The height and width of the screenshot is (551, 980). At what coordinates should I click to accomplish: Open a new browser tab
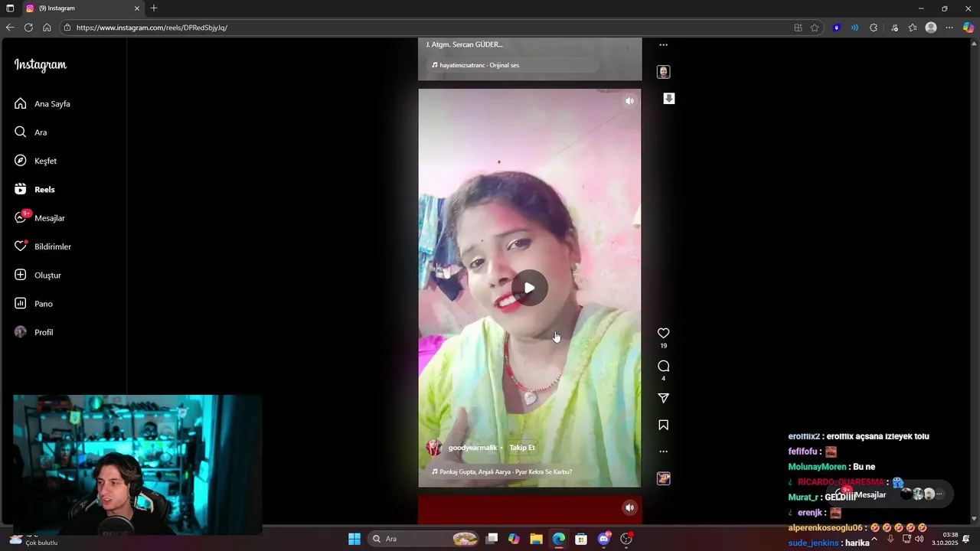point(154,8)
